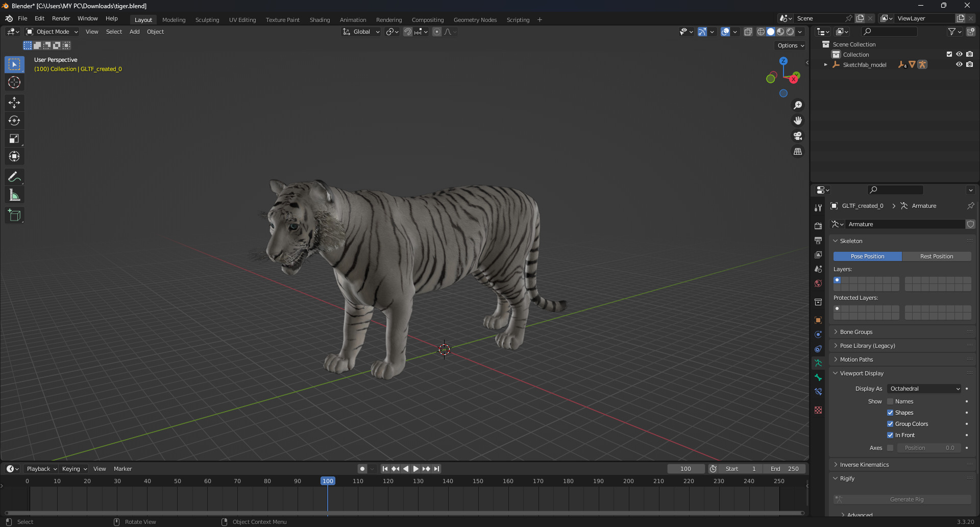Hide Sketchfab_model with its eye icon
The image size is (980, 527).
pyautogui.click(x=959, y=64)
